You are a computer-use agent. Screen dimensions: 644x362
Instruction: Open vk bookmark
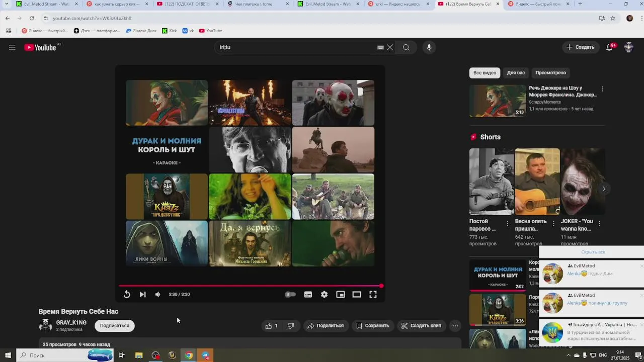(x=188, y=31)
